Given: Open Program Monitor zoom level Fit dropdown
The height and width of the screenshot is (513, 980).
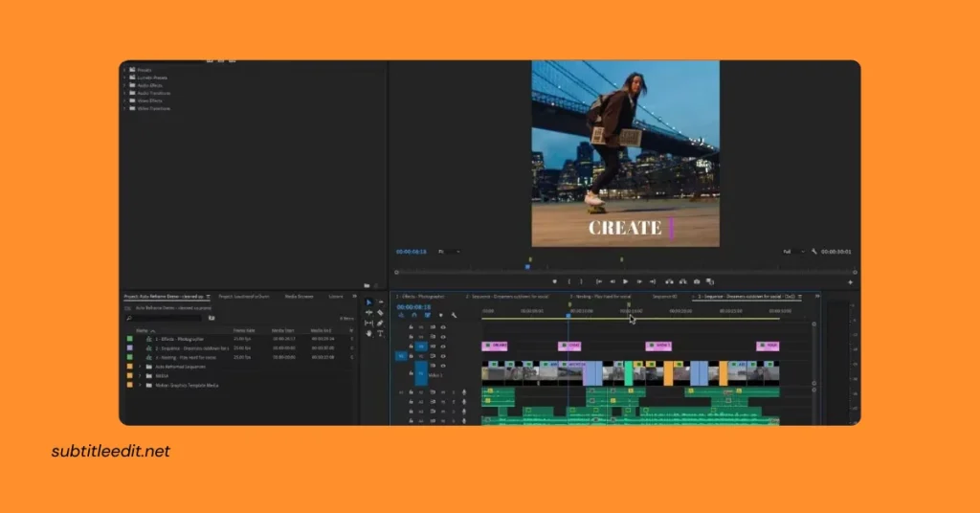Looking at the screenshot, I should 449,252.
